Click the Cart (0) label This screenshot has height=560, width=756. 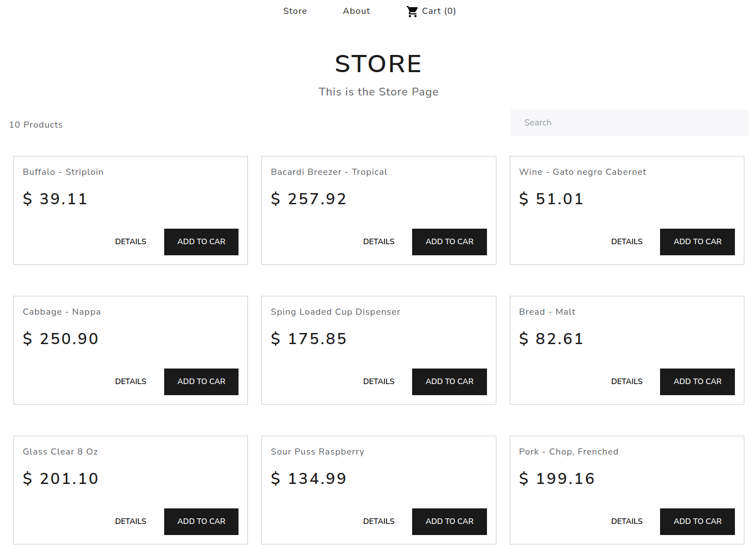439,11
